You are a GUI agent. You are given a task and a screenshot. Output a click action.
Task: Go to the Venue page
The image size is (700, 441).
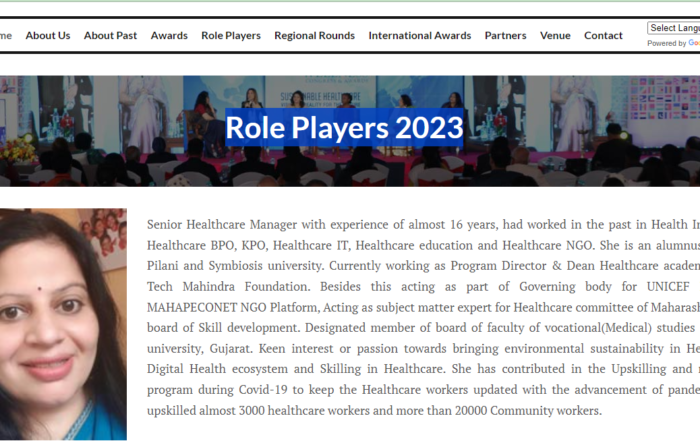pyautogui.click(x=555, y=36)
